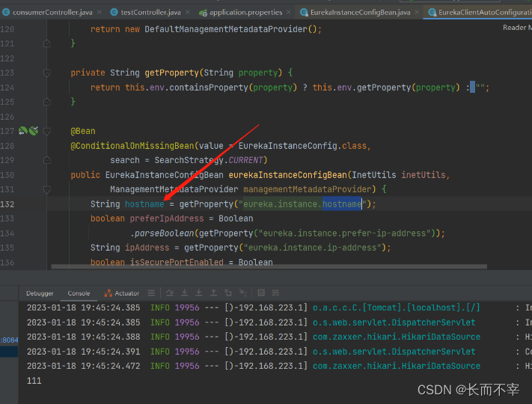Open the Evaluate Expression calculator icon
This screenshot has width=532, height=404.
coord(261,293)
